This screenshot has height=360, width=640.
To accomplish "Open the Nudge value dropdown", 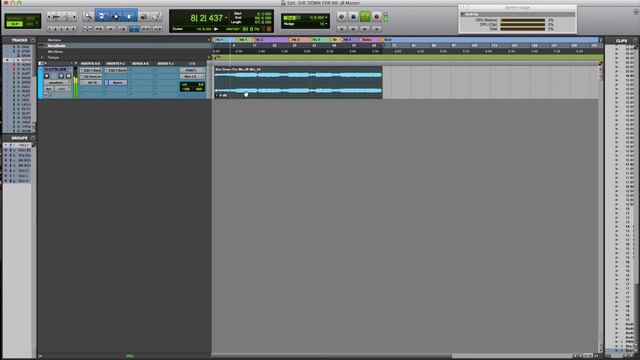I will coord(325,24).
